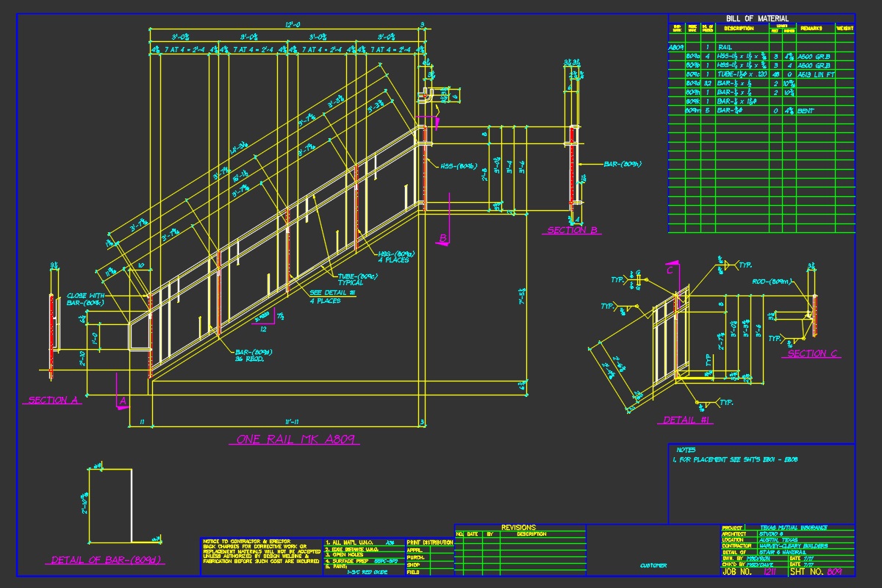This screenshot has height=588, width=882.
Task: Select the 'SEE DETAIL #1 4 PLACES' note
Action: (x=333, y=297)
